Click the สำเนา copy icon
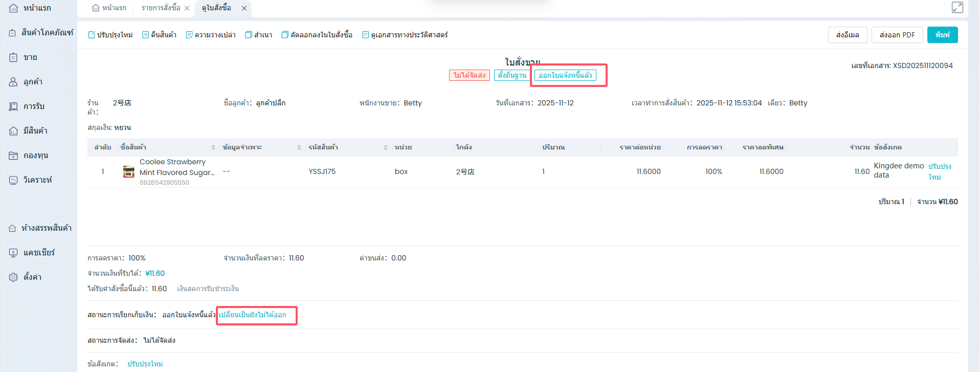The image size is (980, 372). (249, 35)
